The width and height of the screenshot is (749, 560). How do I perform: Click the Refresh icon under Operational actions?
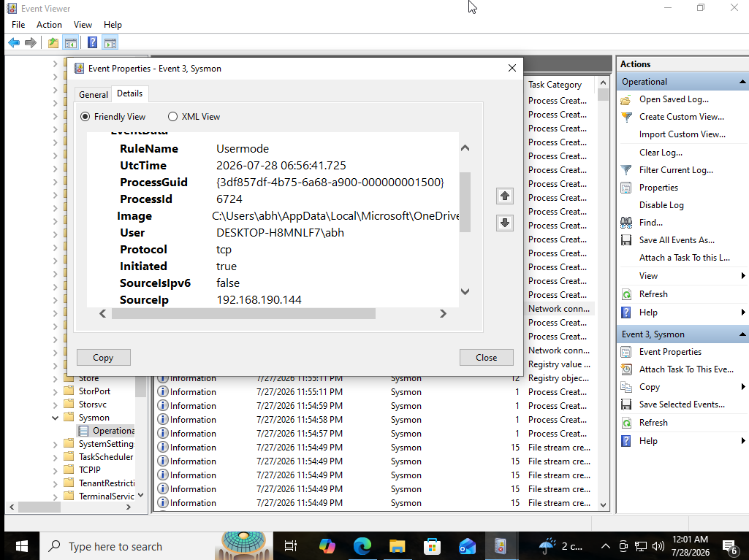626,294
